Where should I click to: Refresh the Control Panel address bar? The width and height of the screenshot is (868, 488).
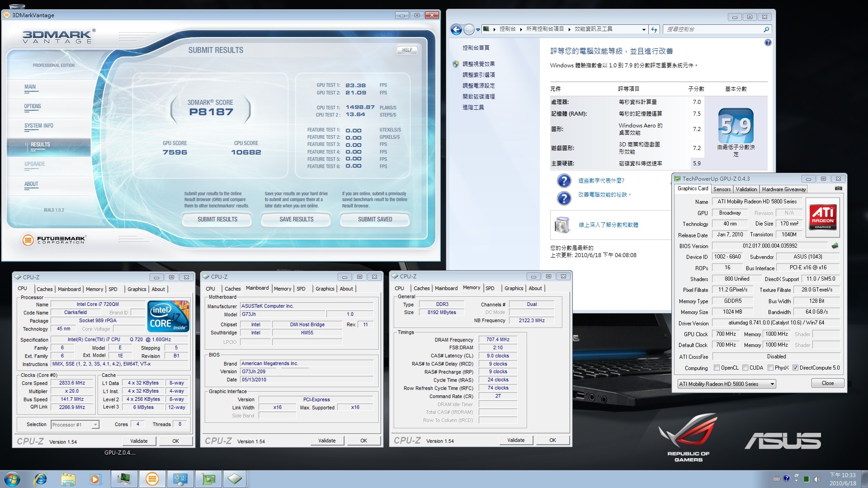coord(654,29)
